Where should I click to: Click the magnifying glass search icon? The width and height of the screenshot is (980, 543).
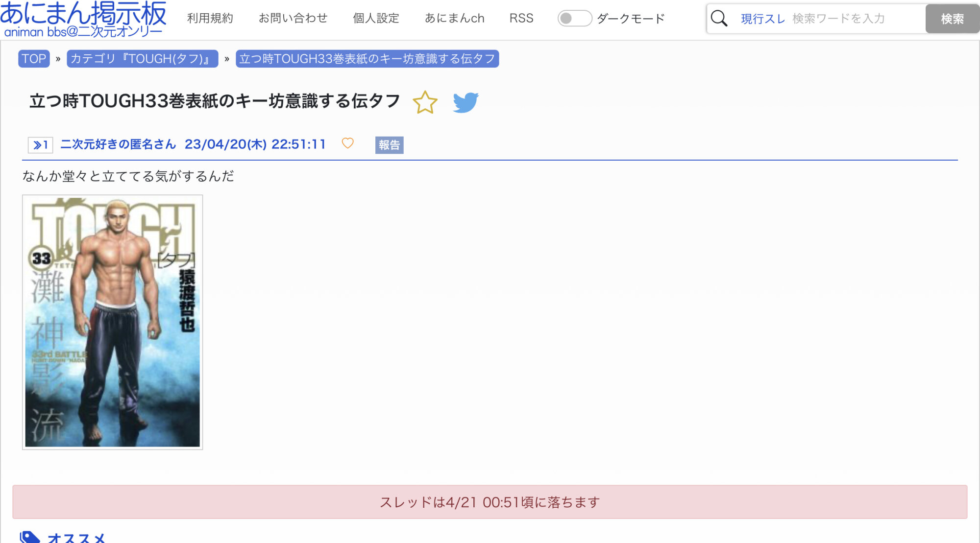719,19
